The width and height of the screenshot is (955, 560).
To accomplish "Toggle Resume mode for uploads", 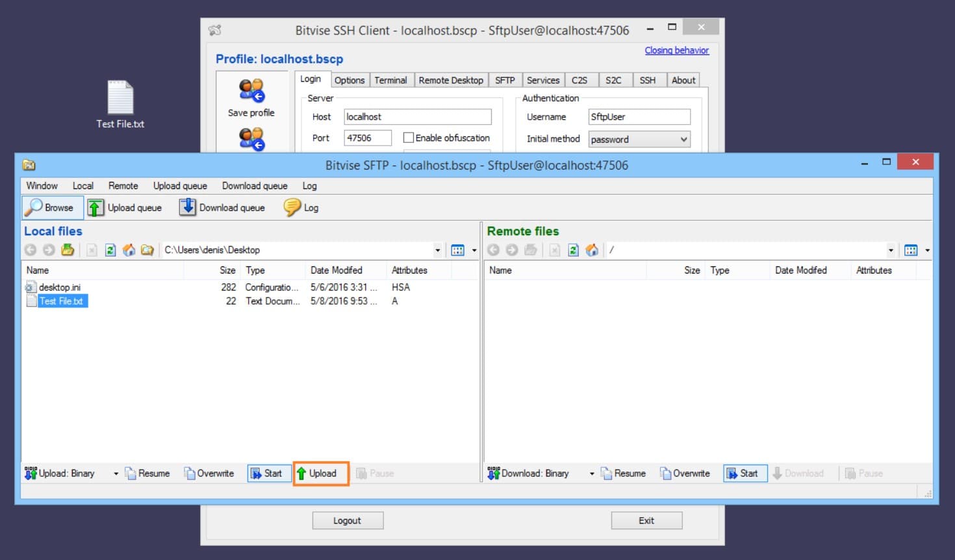I will [x=147, y=474].
